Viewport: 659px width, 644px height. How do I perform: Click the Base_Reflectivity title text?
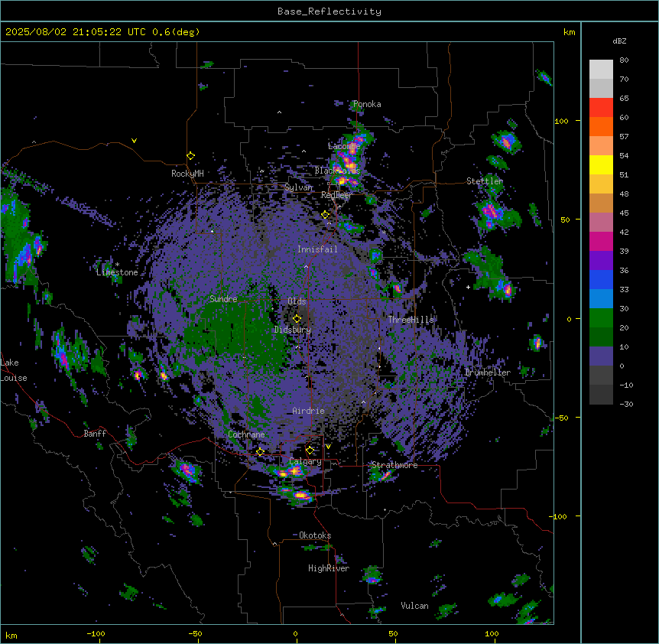(329, 11)
